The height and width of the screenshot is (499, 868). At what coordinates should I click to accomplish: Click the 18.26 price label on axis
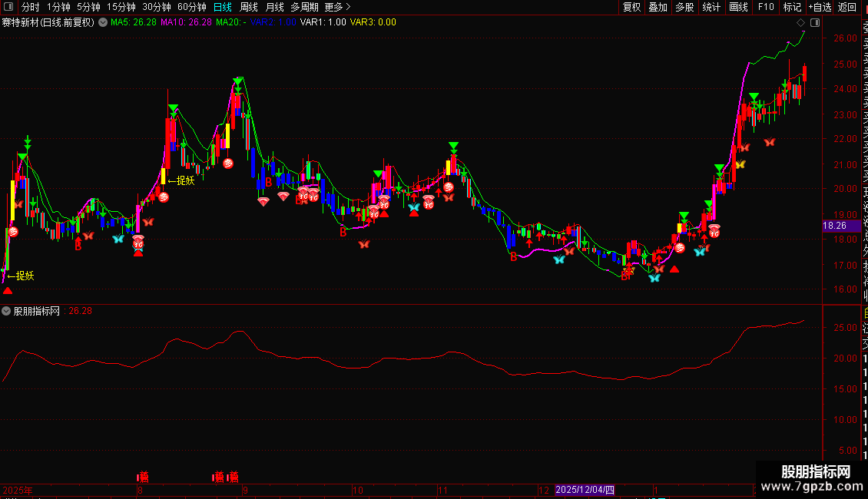834,226
